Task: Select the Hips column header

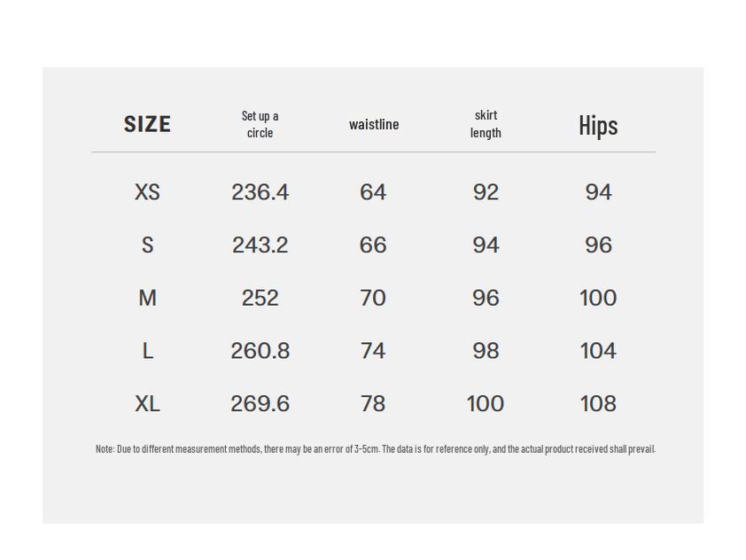Action: click(598, 125)
